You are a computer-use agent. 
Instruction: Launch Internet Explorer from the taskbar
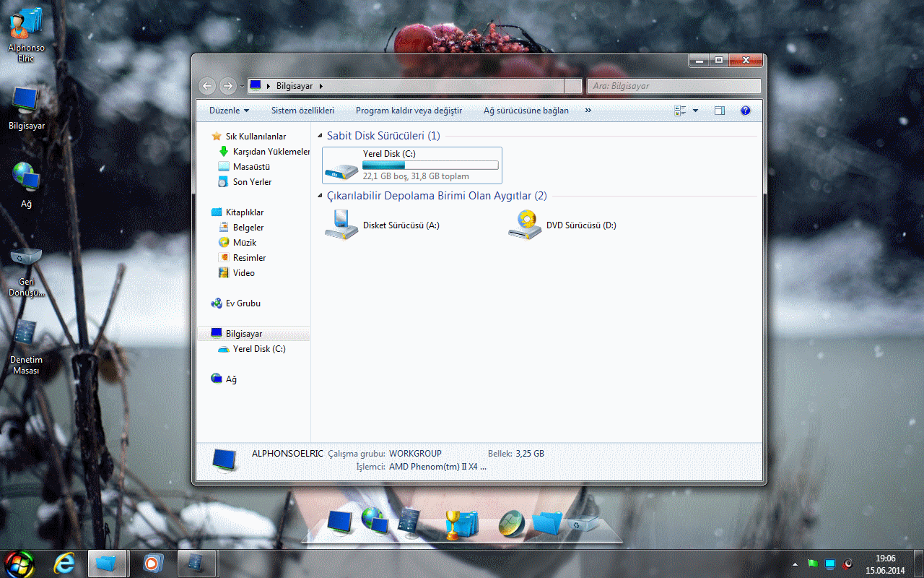tap(64, 562)
